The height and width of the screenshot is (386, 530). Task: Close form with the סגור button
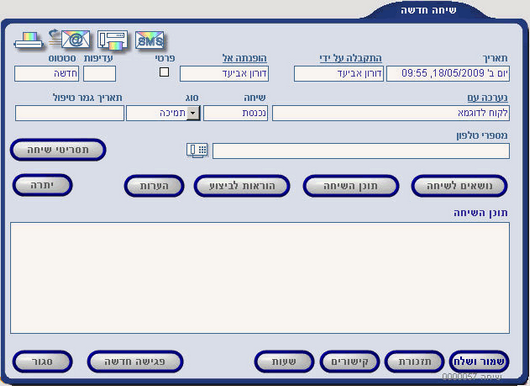click(x=43, y=361)
